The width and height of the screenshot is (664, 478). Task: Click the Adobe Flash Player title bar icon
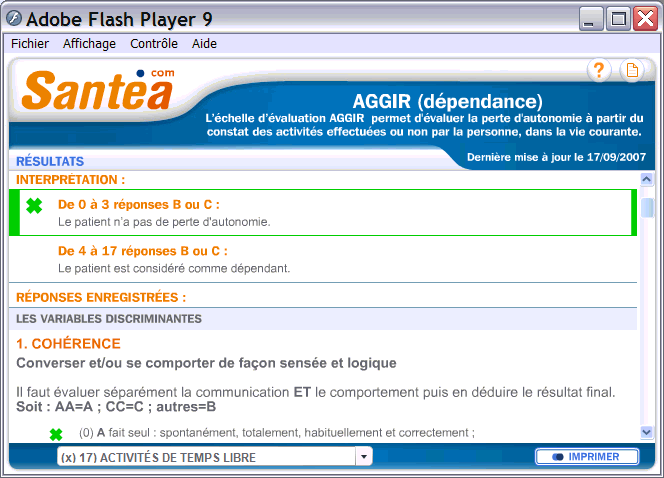pyautogui.click(x=14, y=19)
